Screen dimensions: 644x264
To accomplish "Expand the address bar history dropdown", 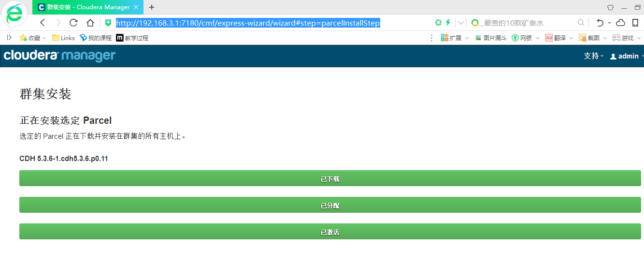I will [x=460, y=23].
